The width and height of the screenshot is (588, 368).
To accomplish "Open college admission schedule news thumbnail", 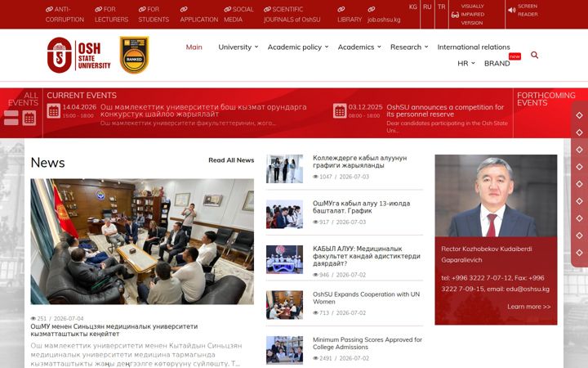I will point(285,168).
